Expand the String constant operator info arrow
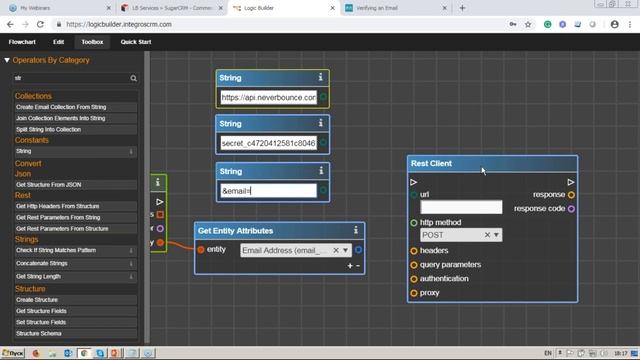The image size is (640, 360). coord(131,151)
